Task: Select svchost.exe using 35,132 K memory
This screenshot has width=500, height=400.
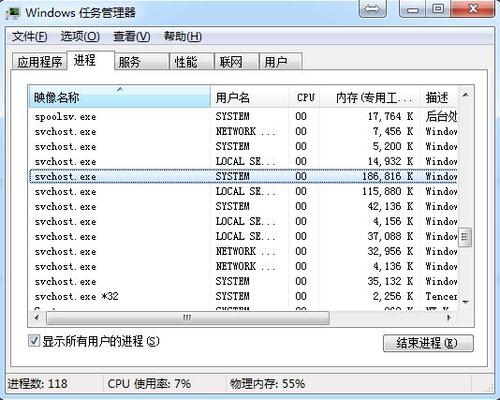Action: tap(243, 281)
